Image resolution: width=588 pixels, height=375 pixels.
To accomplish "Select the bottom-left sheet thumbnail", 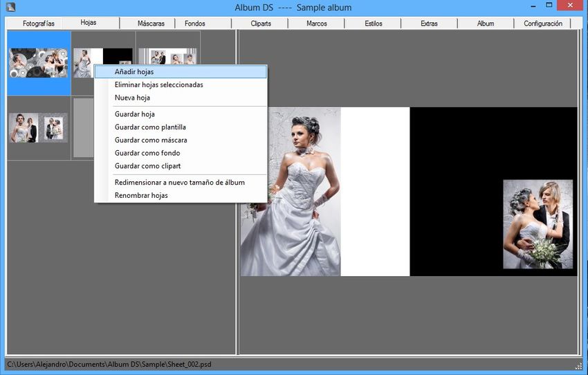I will 39,128.
